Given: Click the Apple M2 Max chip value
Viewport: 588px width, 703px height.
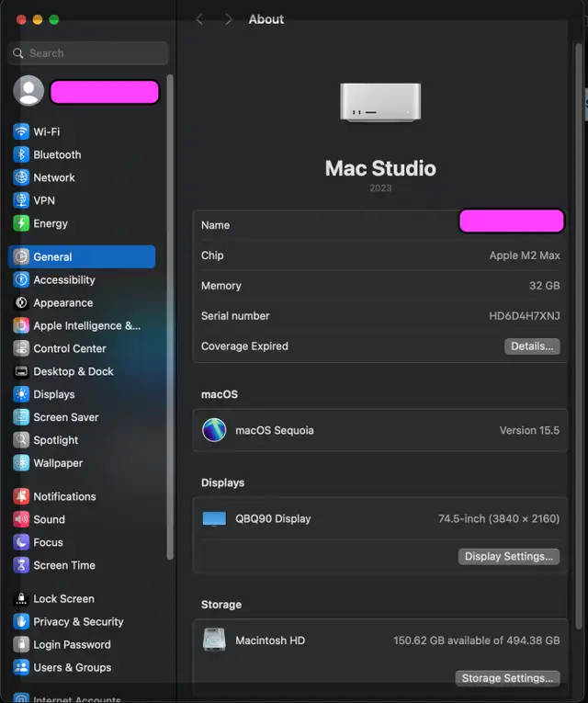Looking at the screenshot, I should click(x=525, y=255).
